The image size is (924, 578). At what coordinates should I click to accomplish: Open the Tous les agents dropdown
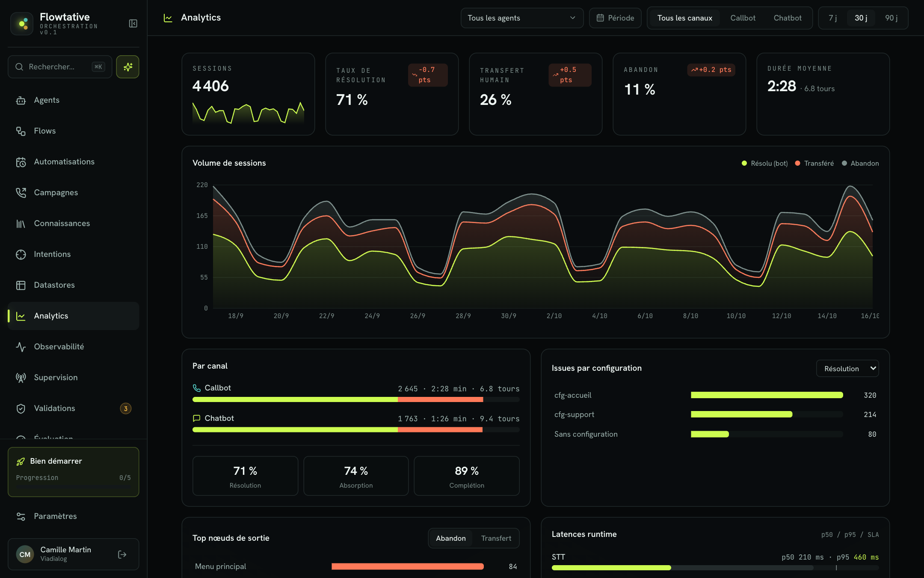[x=522, y=18]
